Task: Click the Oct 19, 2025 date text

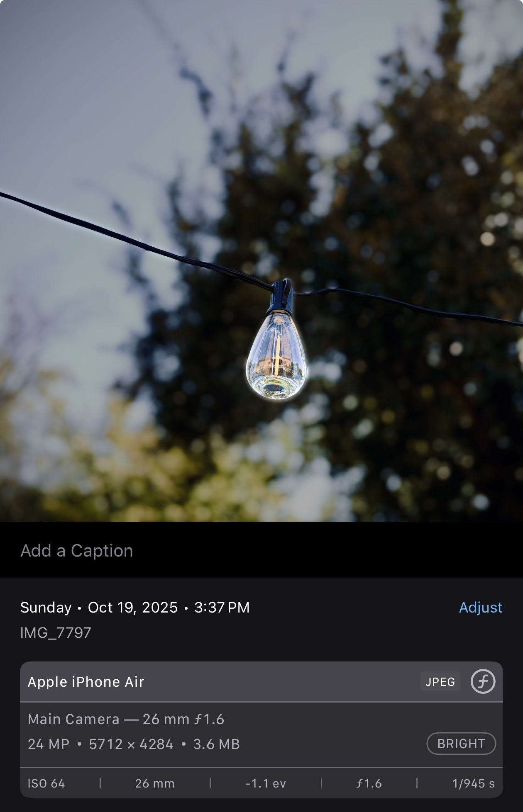Action: pyautogui.click(x=132, y=607)
